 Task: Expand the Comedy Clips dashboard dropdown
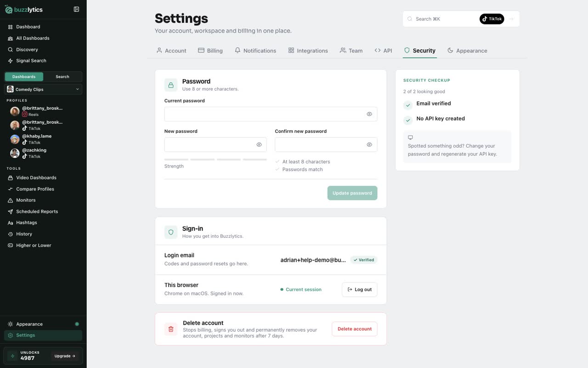pos(43,89)
